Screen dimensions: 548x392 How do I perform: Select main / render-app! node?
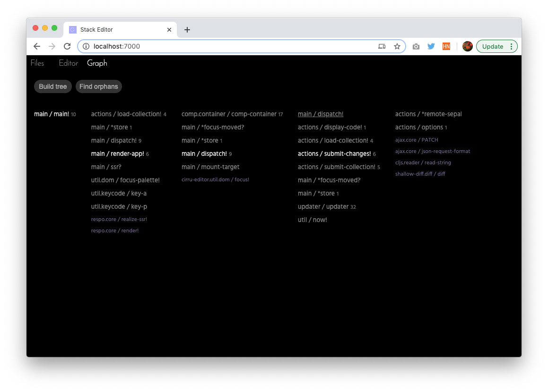tap(120, 154)
